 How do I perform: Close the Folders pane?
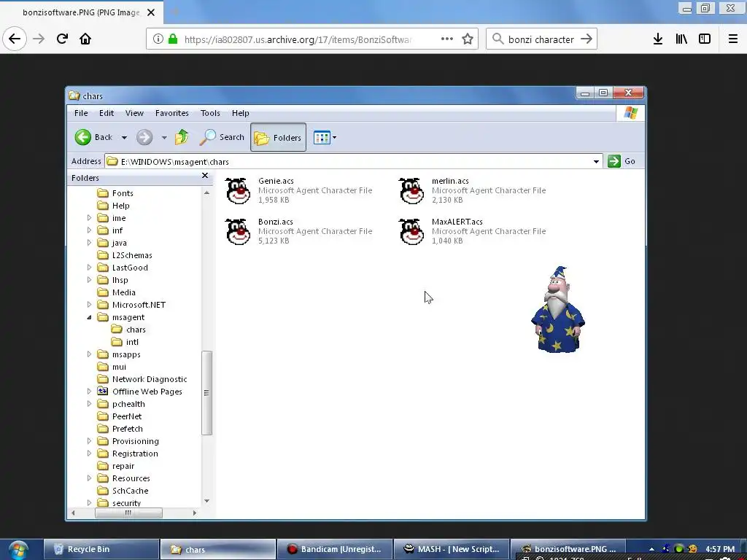[x=205, y=176]
